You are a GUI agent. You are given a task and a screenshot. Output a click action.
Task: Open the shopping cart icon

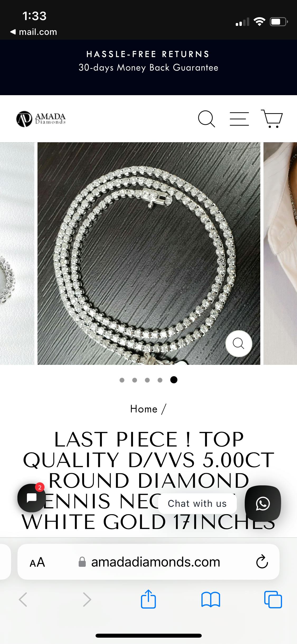tap(272, 119)
